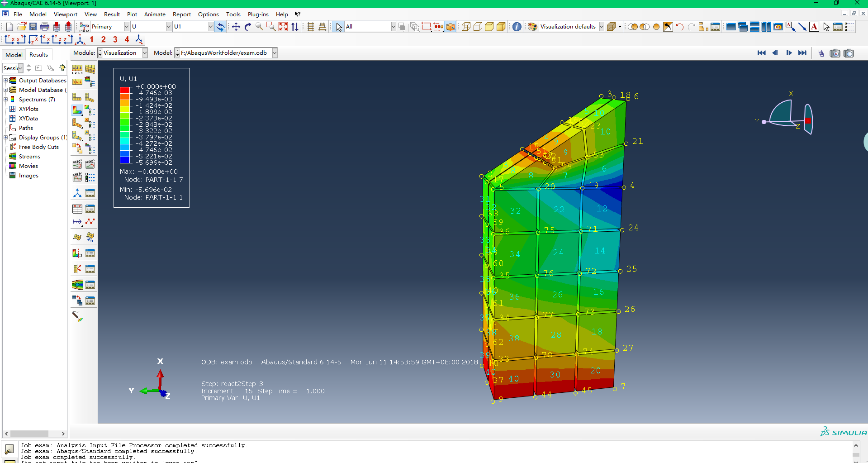Select XYPlots in results tree
Viewport: 868px width, 463px height.
pyautogui.click(x=28, y=109)
